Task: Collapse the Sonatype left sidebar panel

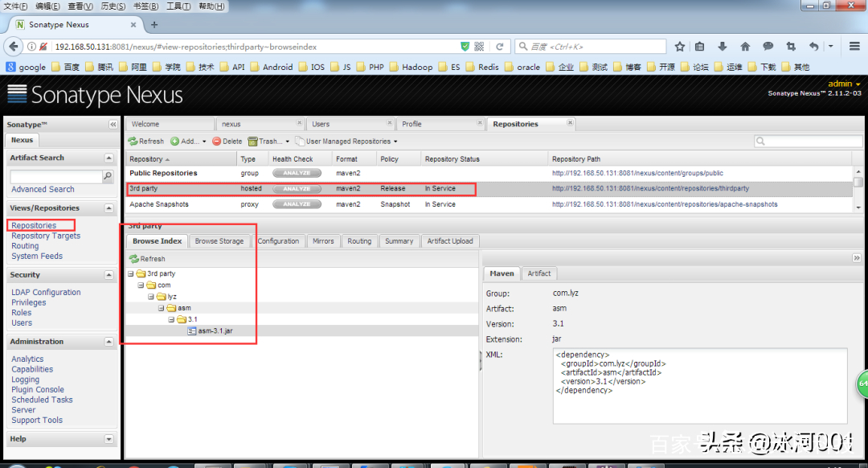Action: click(x=113, y=125)
